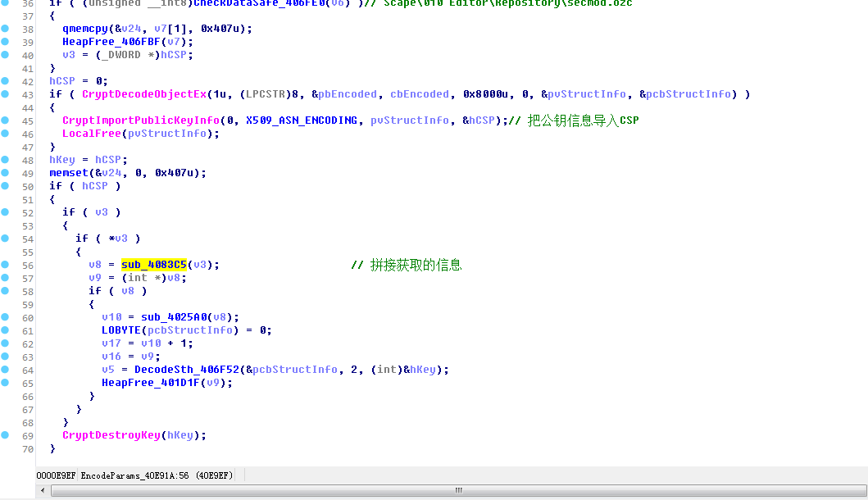The width and height of the screenshot is (868, 500).
Task: Click the horizontal scrollbar left arrow
Action: click(x=43, y=491)
